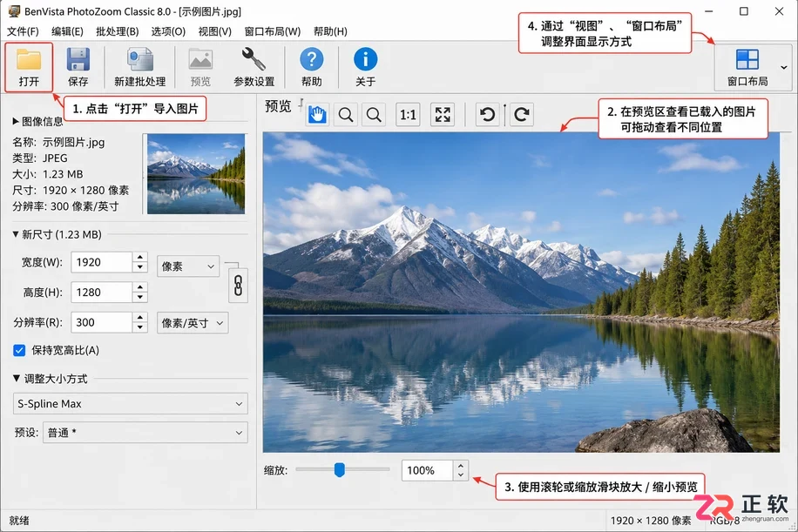The width and height of the screenshot is (798, 532).
Task: Expand the 图像信息 section
Action: click(16, 121)
